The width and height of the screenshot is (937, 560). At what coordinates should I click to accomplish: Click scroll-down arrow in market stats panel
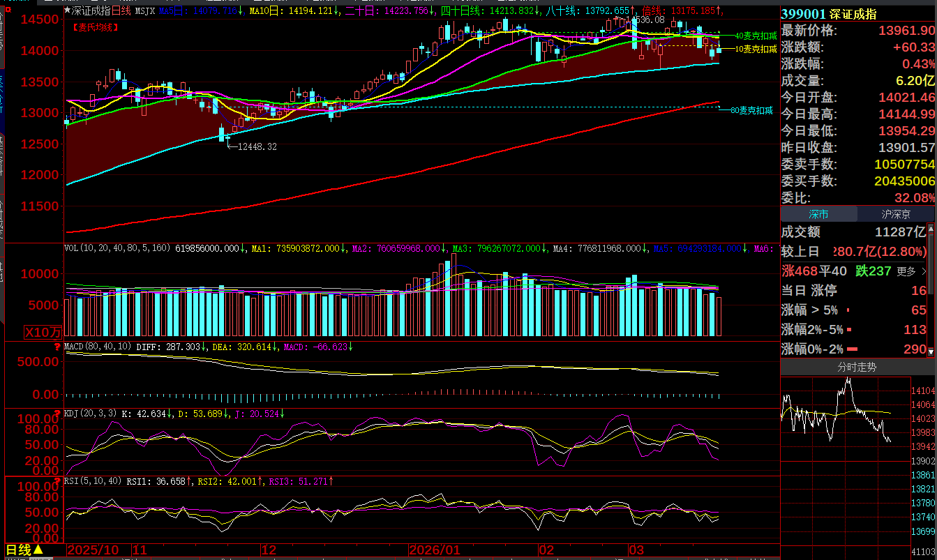point(932,350)
